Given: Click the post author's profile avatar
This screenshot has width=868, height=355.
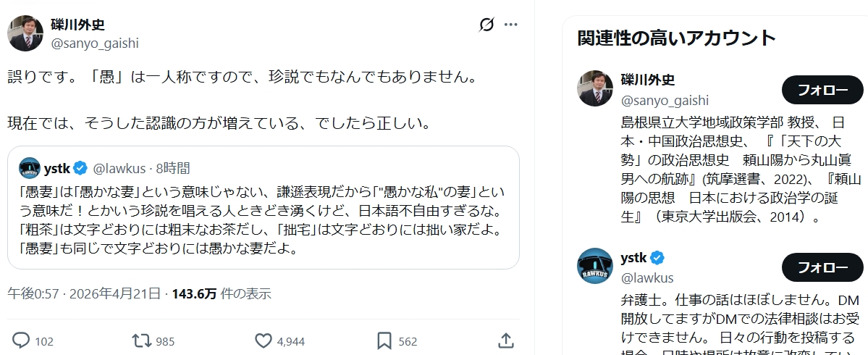Looking at the screenshot, I should 25,33.
